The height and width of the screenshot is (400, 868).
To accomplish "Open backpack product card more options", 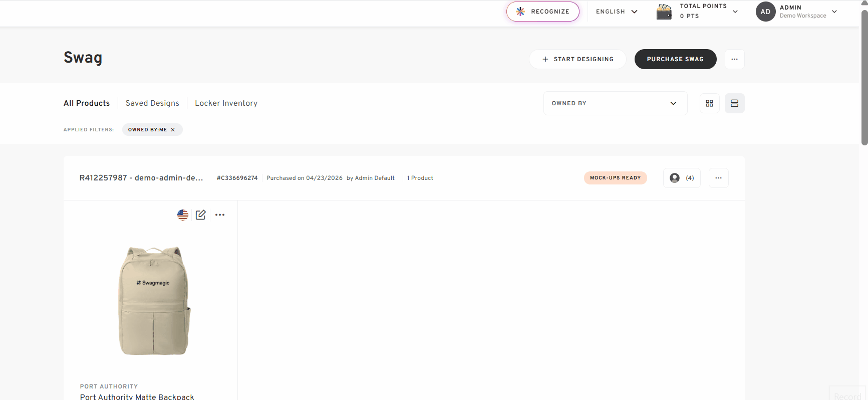I will point(220,215).
